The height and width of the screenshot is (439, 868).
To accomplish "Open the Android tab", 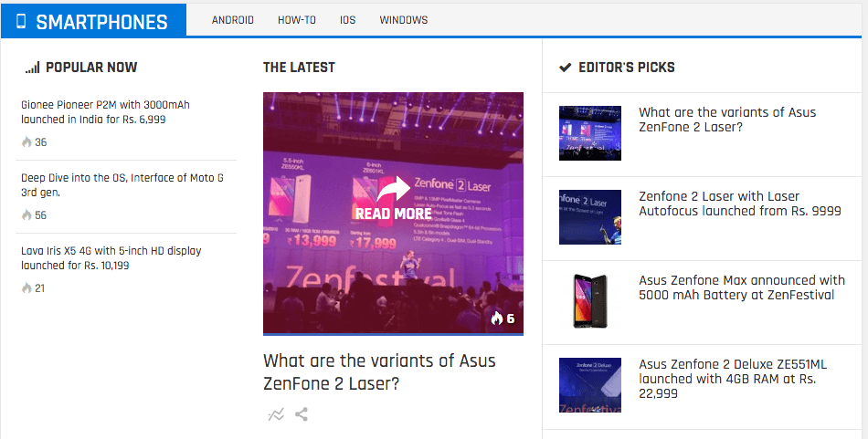I will point(232,20).
